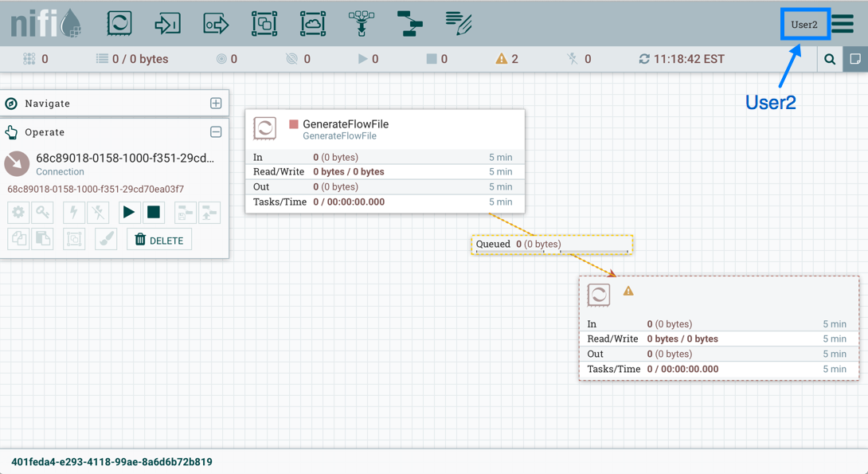Expand the Navigate panel
The width and height of the screenshot is (868, 474).
pyautogui.click(x=216, y=104)
